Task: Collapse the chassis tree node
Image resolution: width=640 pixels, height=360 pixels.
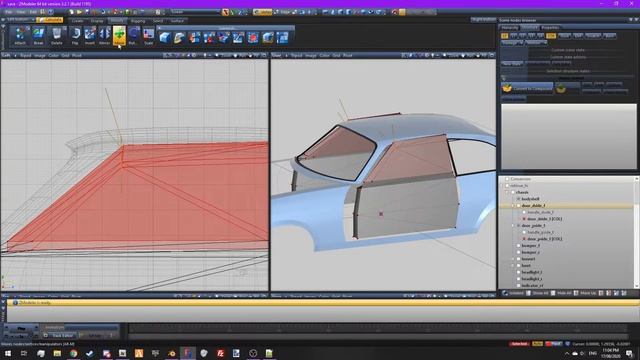Action: coord(507,192)
